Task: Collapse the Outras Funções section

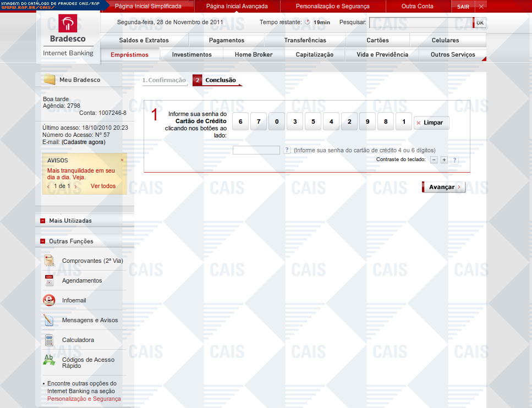Action: point(42,241)
